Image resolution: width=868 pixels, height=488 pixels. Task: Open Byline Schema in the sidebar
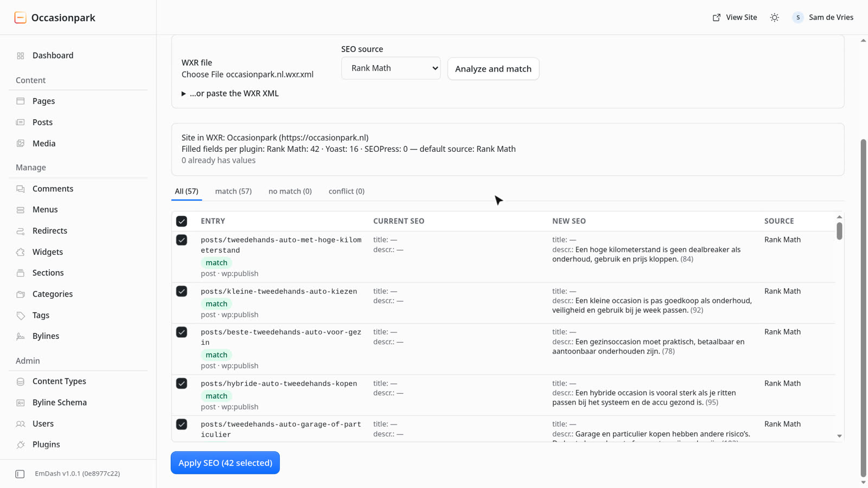tap(78, 403)
